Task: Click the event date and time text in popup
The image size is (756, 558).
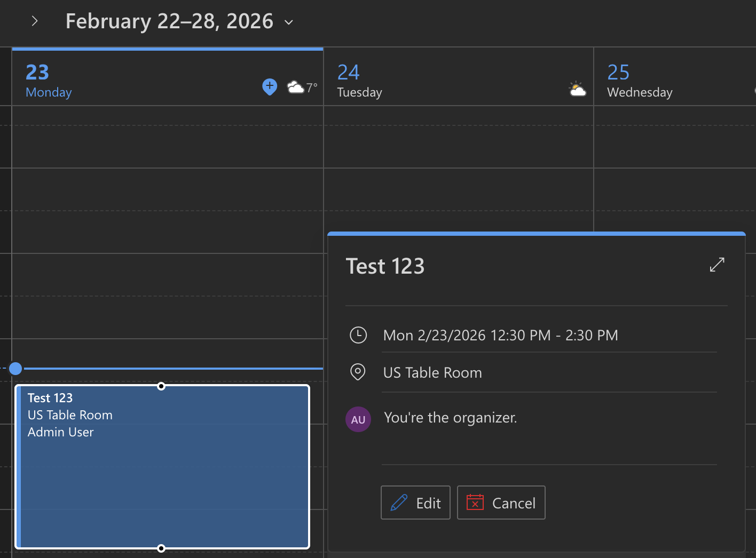Action: point(500,335)
